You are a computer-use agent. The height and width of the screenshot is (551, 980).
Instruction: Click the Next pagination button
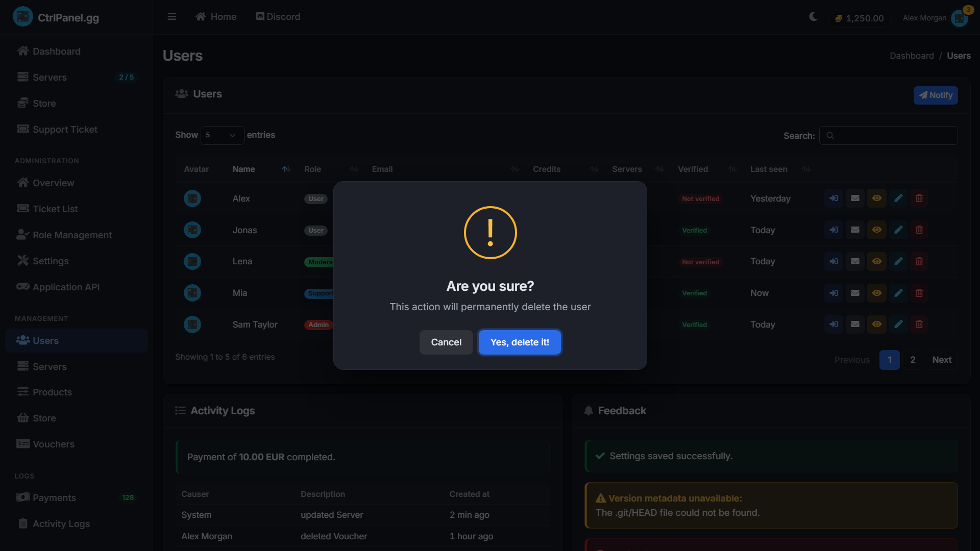pyautogui.click(x=942, y=360)
